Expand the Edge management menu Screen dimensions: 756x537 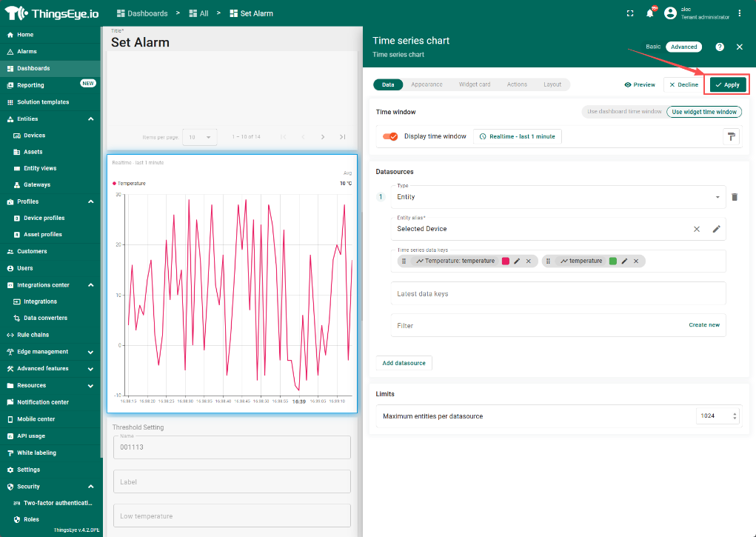90,352
